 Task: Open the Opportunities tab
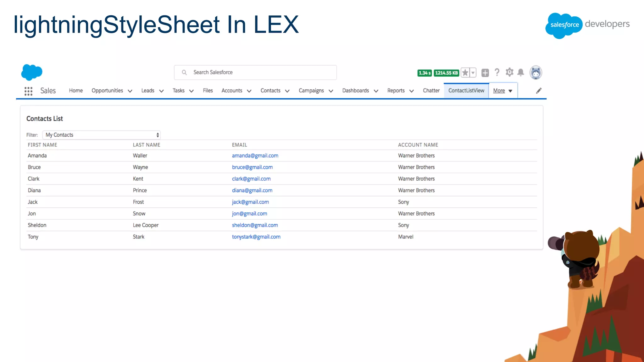[107, 90]
